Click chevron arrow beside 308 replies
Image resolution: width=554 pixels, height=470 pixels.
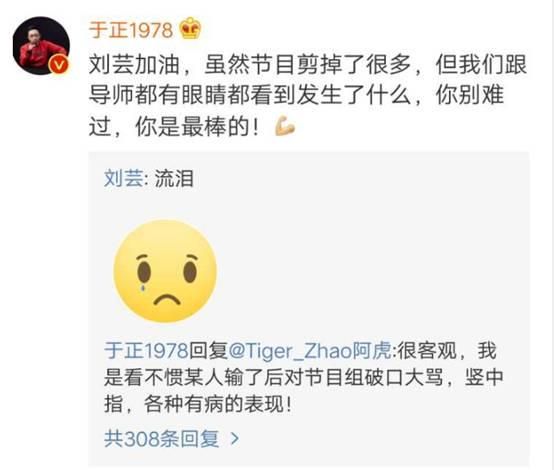(x=235, y=439)
